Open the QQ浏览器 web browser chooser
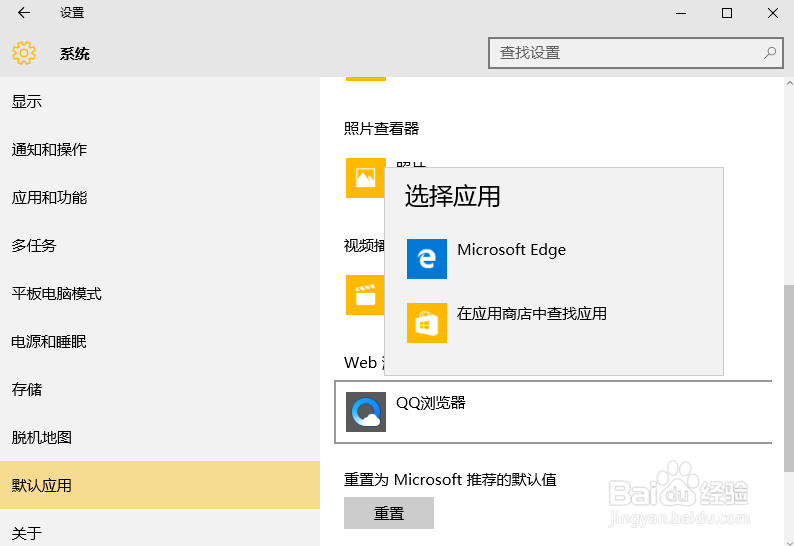The height and width of the screenshot is (546, 794). point(553,412)
